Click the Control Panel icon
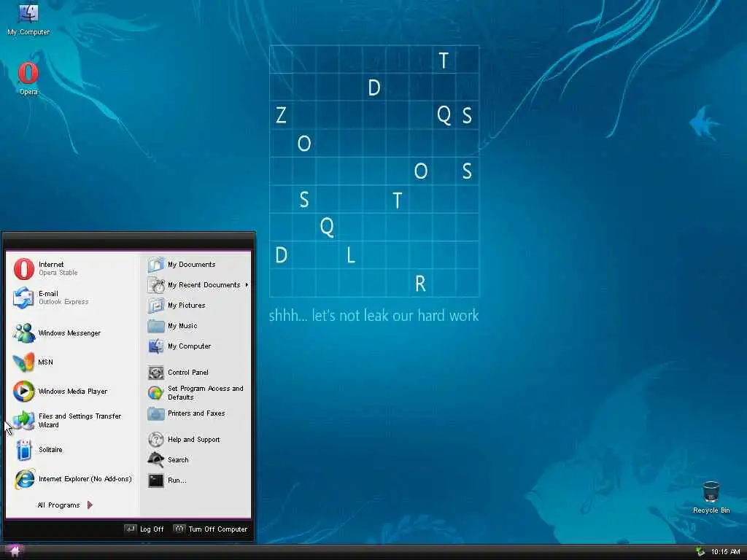Viewport: 747px width, 560px height. [x=156, y=373]
